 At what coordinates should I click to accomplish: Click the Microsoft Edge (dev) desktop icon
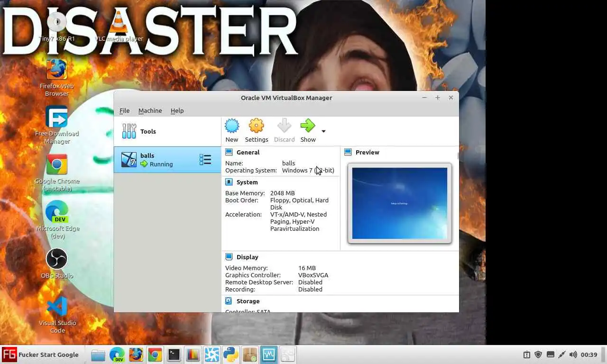point(57,211)
